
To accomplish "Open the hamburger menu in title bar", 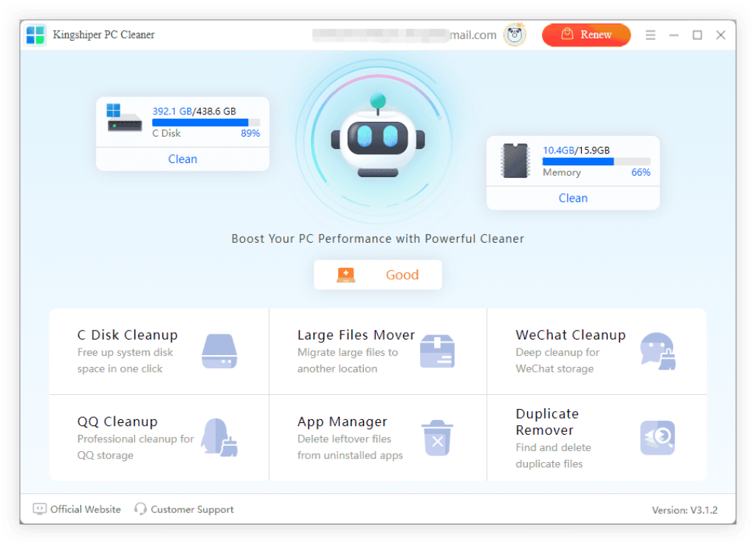I will (650, 35).
